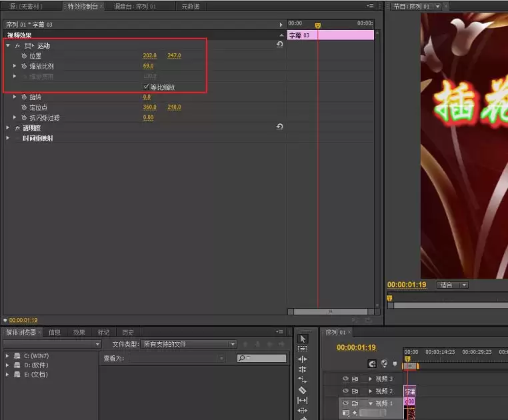Select the Selection arrow tool
Viewport: 508px width, 420px height.
(303, 339)
